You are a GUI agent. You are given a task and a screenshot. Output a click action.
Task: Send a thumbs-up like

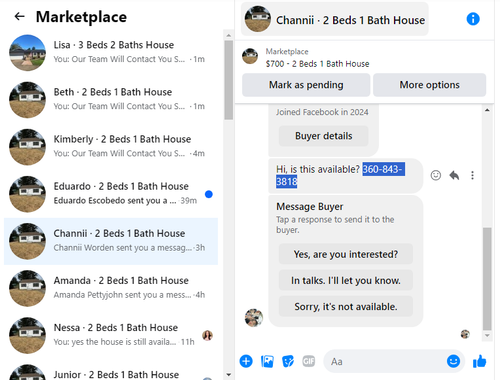(x=479, y=361)
